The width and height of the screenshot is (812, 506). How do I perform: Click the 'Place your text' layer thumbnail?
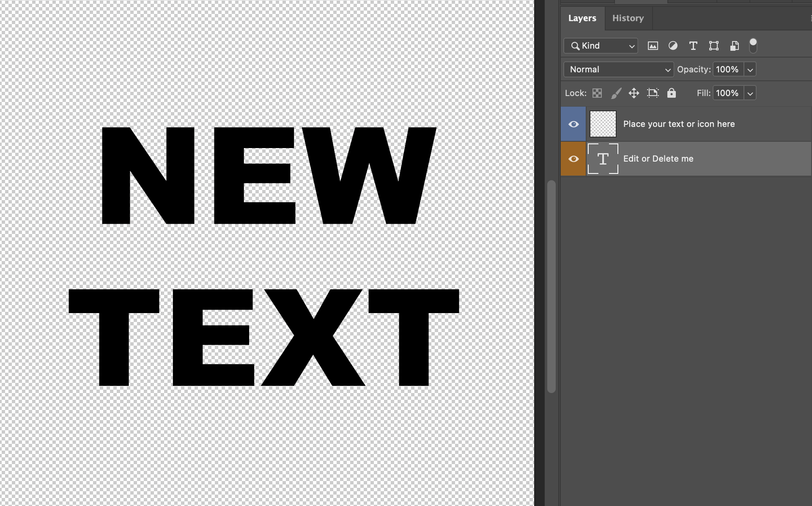tap(603, 124)
